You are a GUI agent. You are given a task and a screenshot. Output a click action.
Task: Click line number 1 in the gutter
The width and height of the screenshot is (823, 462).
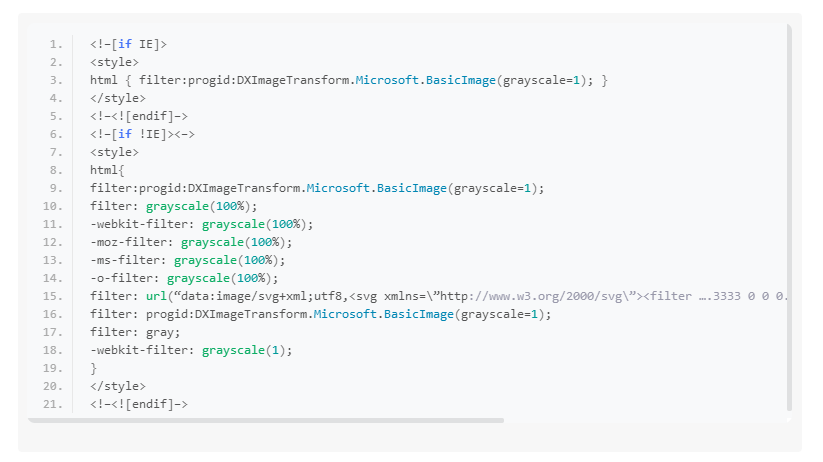tap(55, 44)
